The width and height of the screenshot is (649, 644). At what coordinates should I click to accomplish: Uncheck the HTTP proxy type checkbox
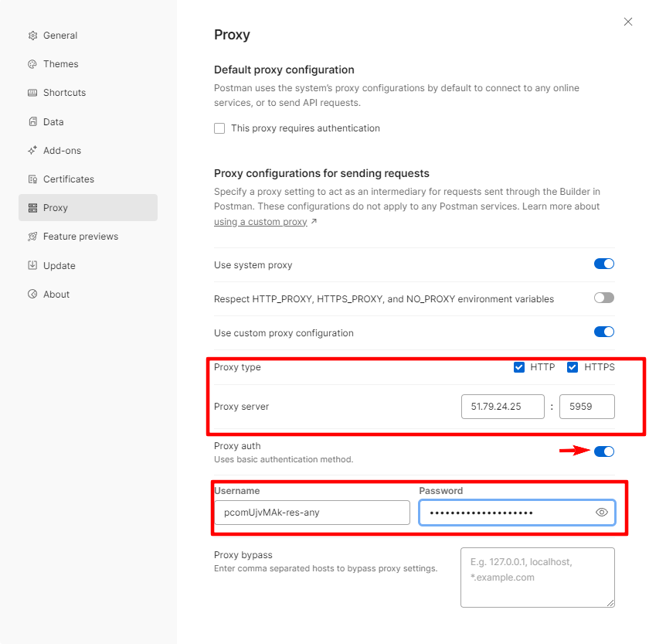pyautogui.click(x=519, y=367)
